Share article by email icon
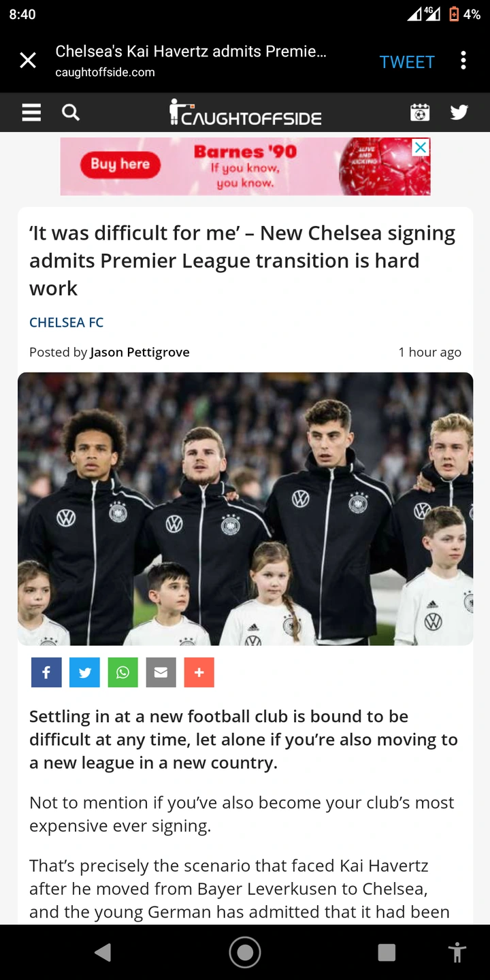Screen dimensions: 490x980 tap(161, 672)
